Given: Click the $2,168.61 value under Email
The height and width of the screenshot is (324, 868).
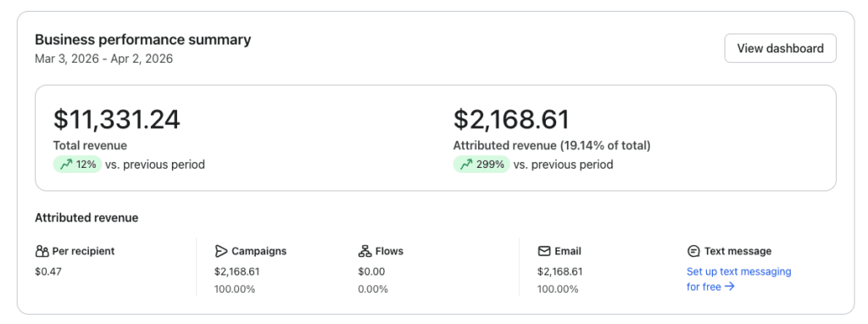Looking at the screenshot, I should pyautogui.click(x=560, y=272).
